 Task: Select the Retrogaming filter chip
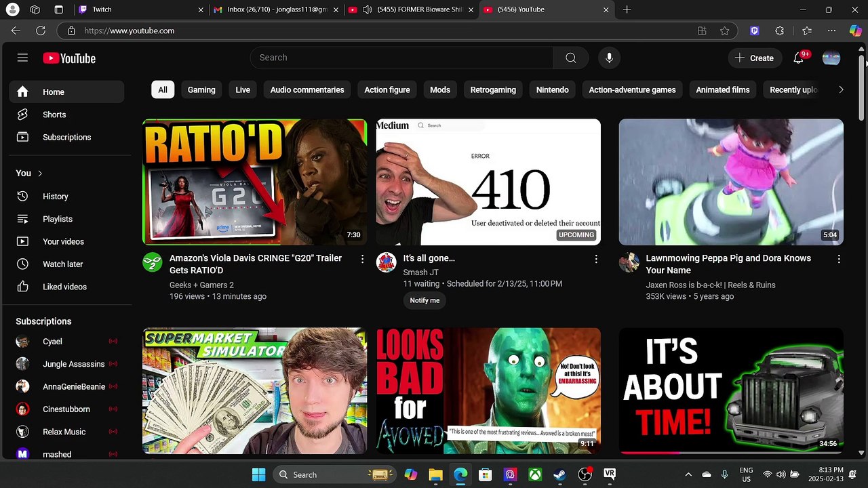[493, 89]
